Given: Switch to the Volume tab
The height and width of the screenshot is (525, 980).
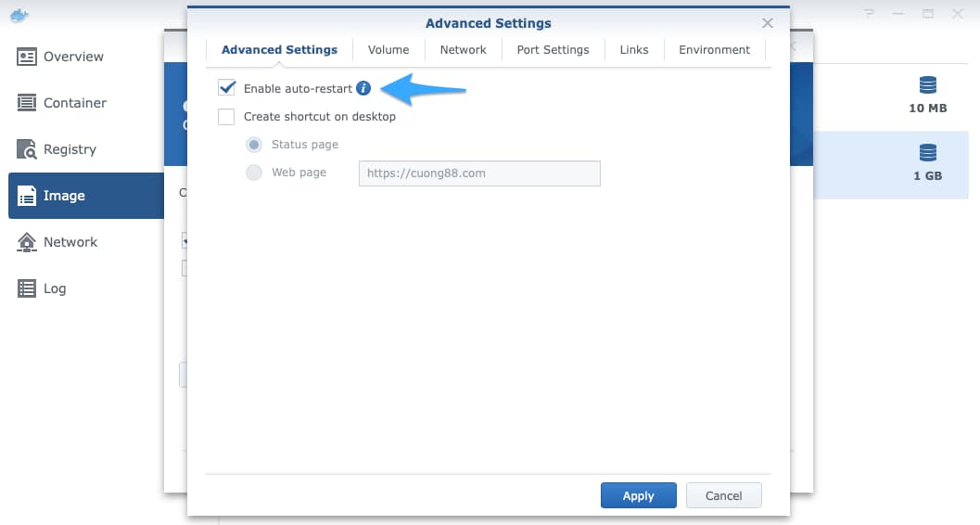Looking at the screenshot, I should click(388, 50).
